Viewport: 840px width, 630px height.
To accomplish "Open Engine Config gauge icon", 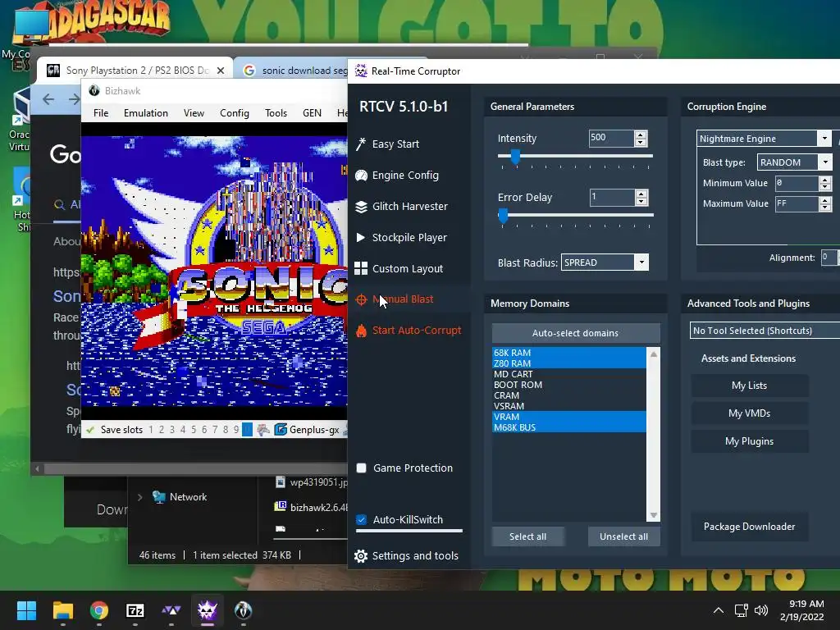I will 361,176.
